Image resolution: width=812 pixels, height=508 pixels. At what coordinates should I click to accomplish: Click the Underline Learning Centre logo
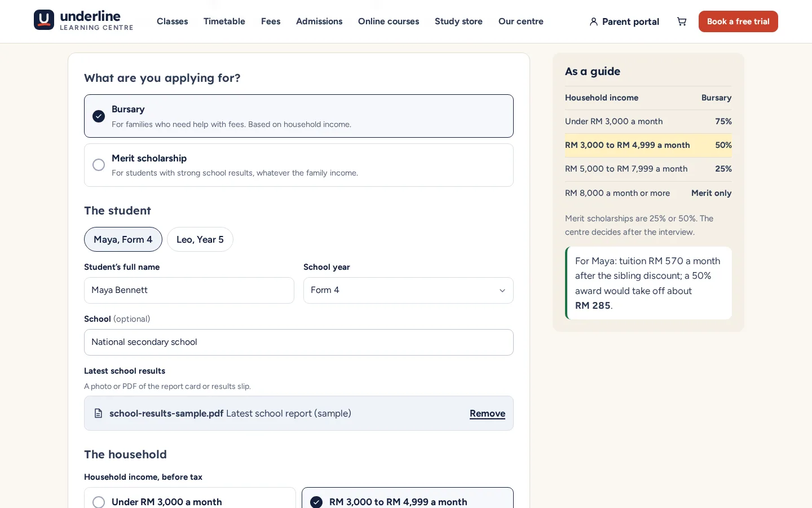83,20
